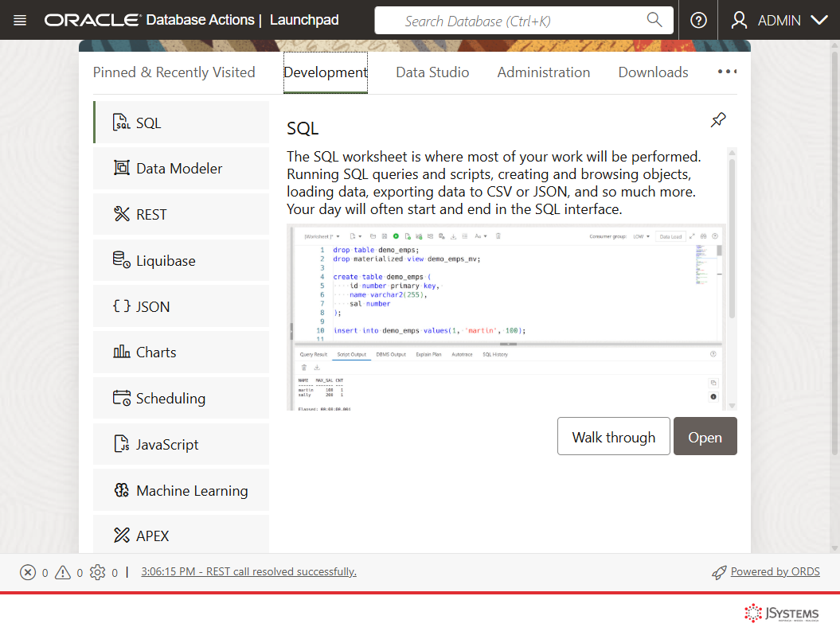
Task: Click the running processes gear icon
Action: coord(97,572)
